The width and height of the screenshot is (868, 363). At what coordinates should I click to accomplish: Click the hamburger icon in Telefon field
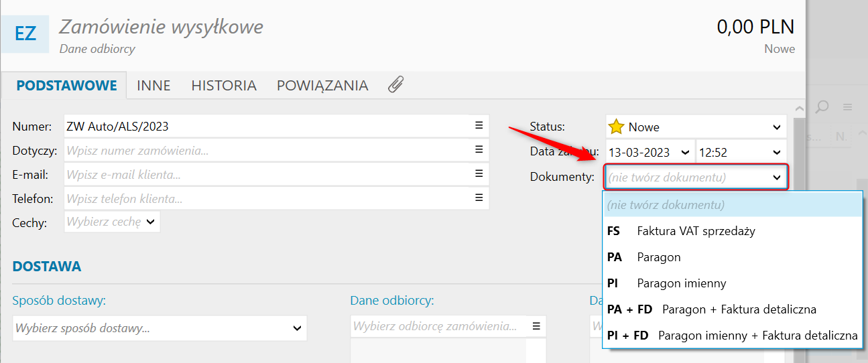click(479, 198)
